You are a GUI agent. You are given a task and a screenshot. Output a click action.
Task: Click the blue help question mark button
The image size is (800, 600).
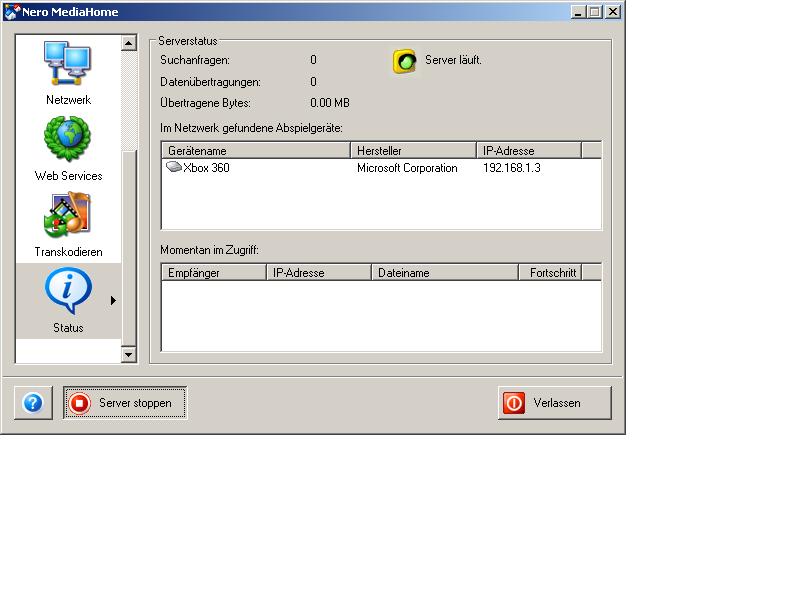tap(33, 403)
